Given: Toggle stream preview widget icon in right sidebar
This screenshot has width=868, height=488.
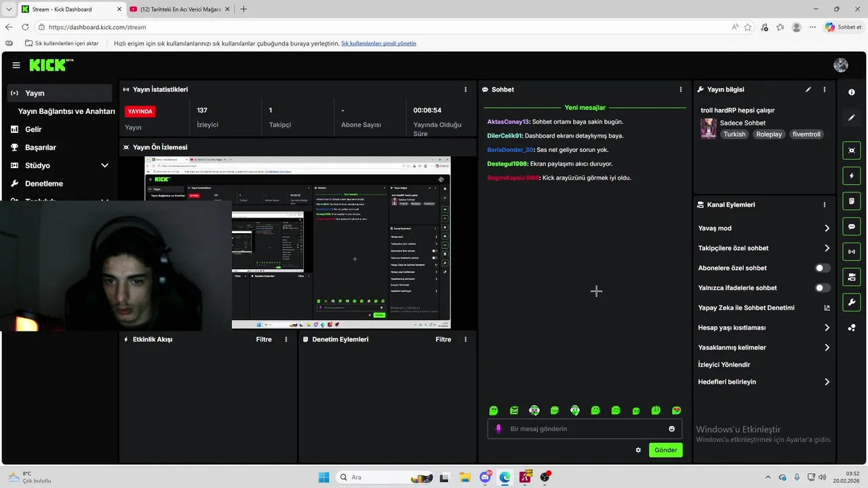Looking at the screenshot, I should [x=852, y=150].
